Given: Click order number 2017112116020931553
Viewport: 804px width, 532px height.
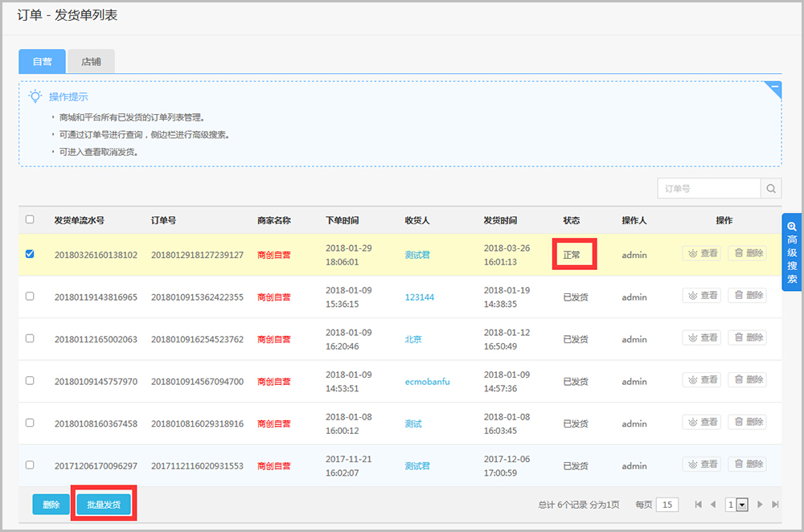Looking at the screenshot, I should click(198, 466).
